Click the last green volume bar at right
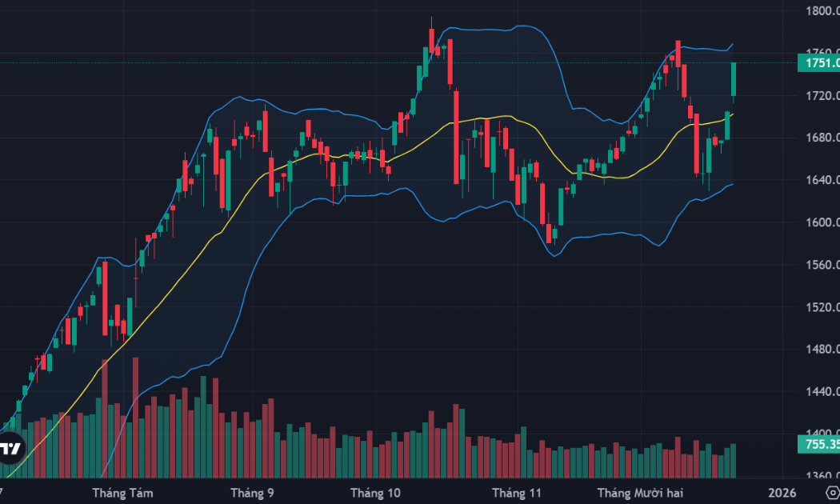Viewport: 840px width, 504px height. point(733,461)
